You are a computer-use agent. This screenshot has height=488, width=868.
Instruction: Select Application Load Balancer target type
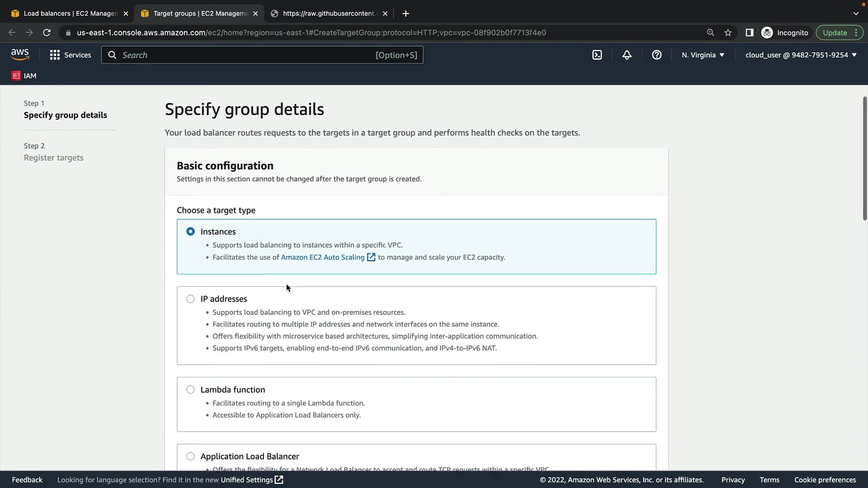point(190,456)
